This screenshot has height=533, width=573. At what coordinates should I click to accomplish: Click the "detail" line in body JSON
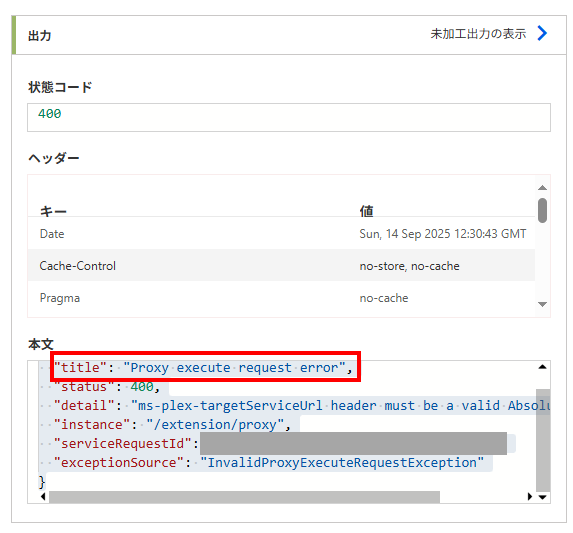click(x=301, y=406)
